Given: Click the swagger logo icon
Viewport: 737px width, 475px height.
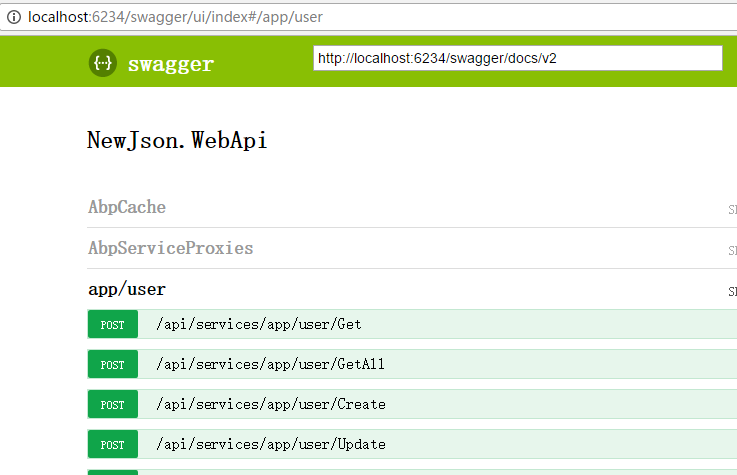Looking at the screenshot, I should 102,62.
